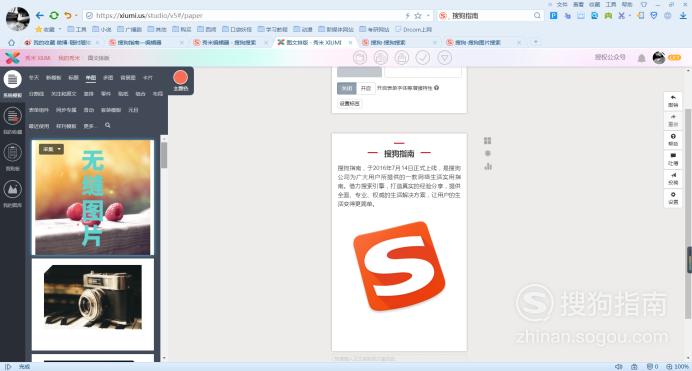This screenshot has width=692, height=371.
Task: Click the 图文排版 link in header
Action: click(x=98, y=58)
